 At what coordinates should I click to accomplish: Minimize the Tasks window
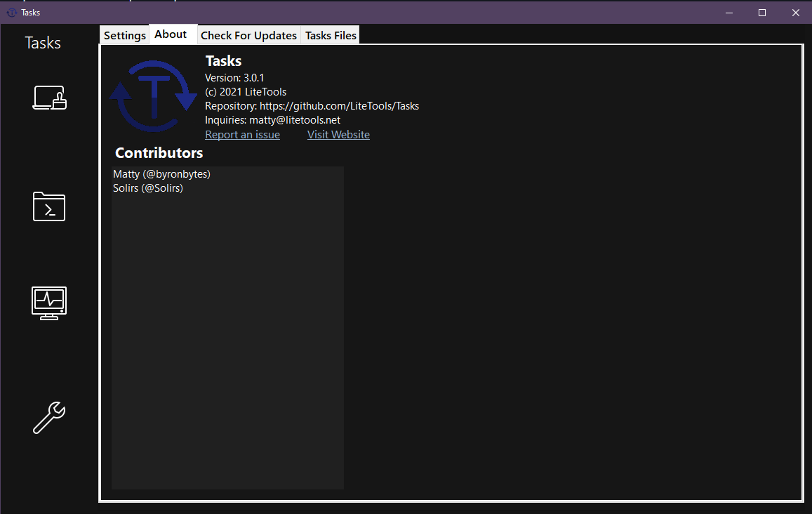click(x=729, y=13)
